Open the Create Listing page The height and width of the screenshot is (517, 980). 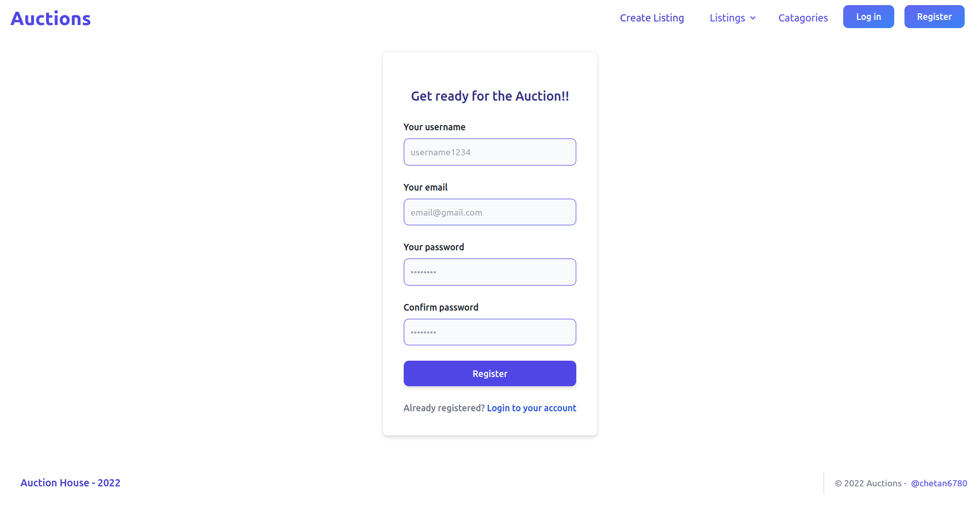point(652,18)
